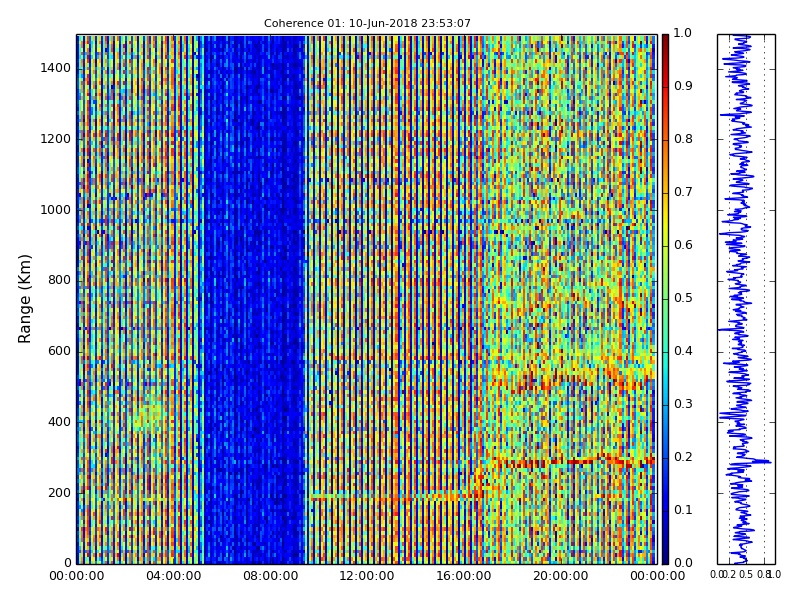Click the colorbar 0.7 value label
This screenshot has height=600, width=800.
tap(683, 192)
